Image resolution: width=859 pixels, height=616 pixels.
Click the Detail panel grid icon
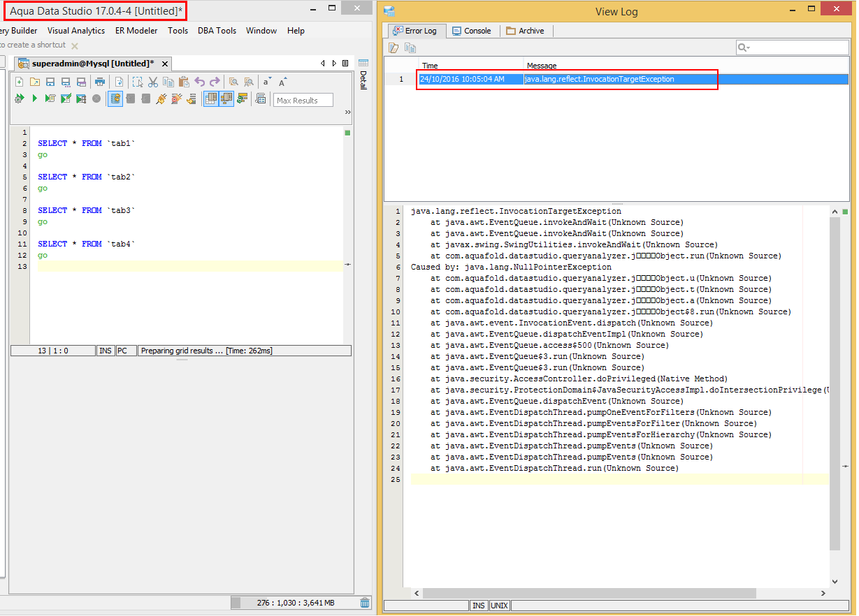point(363,63)
